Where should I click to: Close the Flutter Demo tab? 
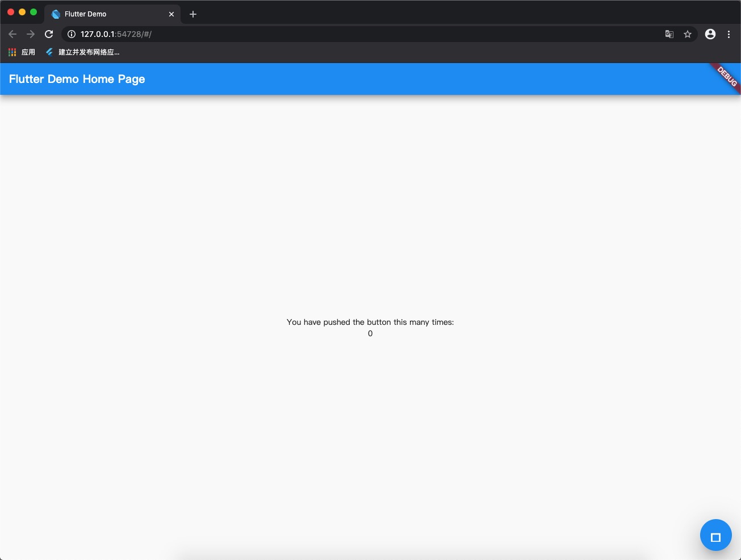point(171,14)
